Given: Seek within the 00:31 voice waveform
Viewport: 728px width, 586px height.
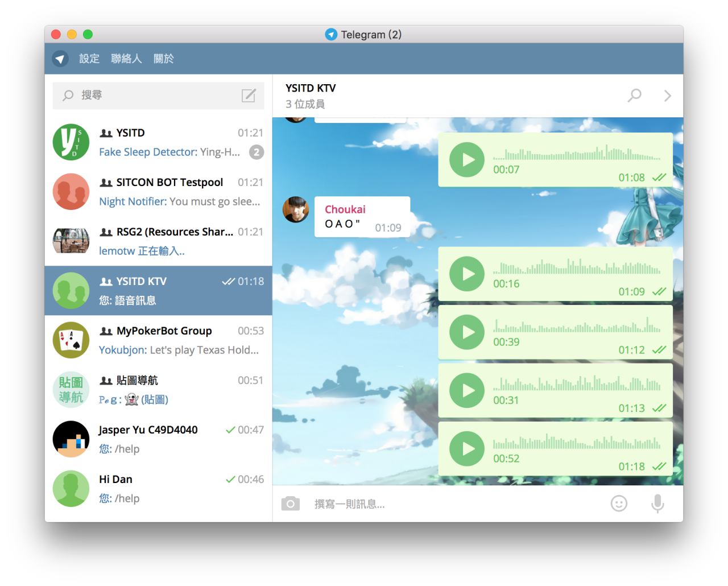Looking at the screenshot, I should (x=577, y=383).
